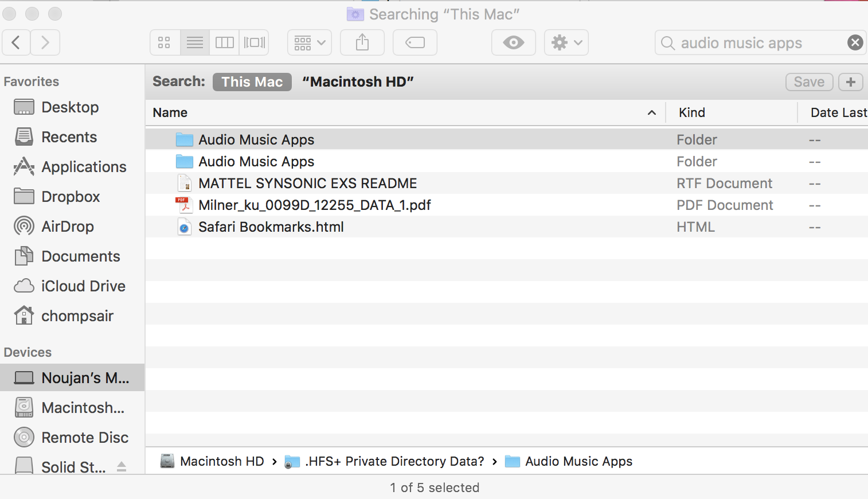Click the Save search button
868x499 pixels.
(809, 82)
